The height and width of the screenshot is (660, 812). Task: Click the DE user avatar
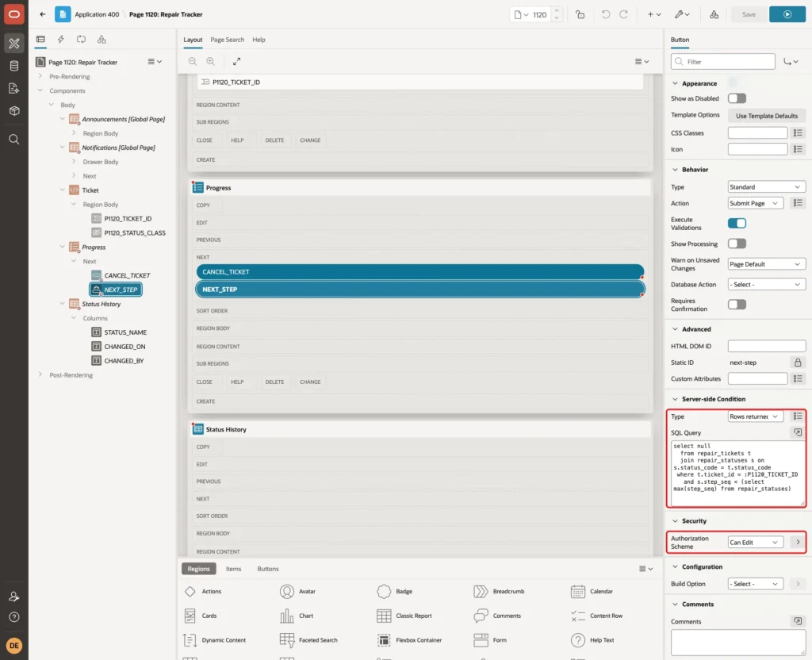pos(14,646)
